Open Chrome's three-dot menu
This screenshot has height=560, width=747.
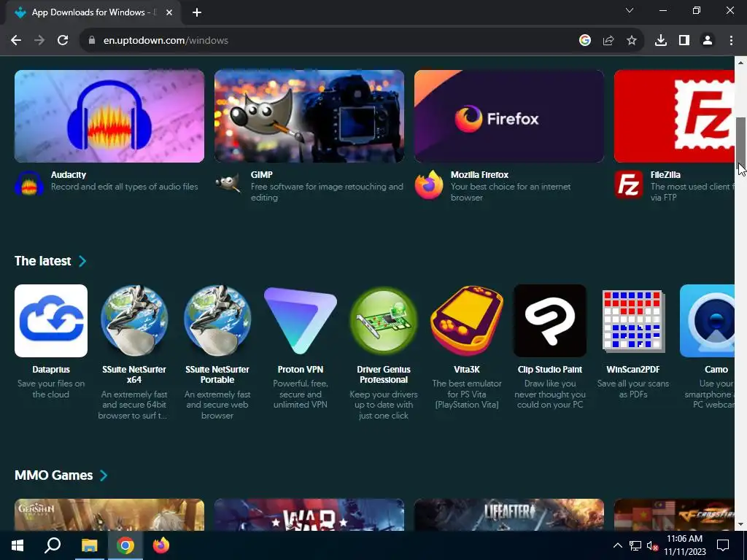click(731, 41)
